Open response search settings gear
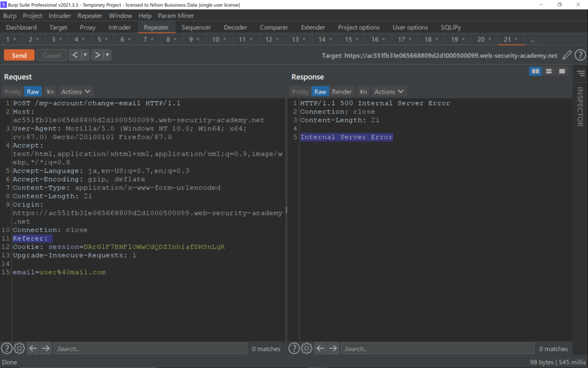The height and width of the screenshot is (368, 588). (306, 348)
